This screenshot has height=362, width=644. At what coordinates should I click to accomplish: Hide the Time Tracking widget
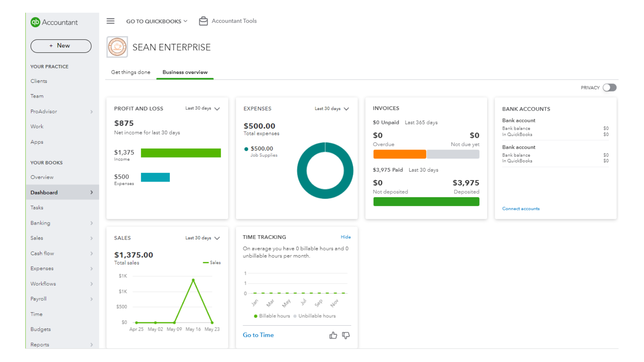[345, 237]
